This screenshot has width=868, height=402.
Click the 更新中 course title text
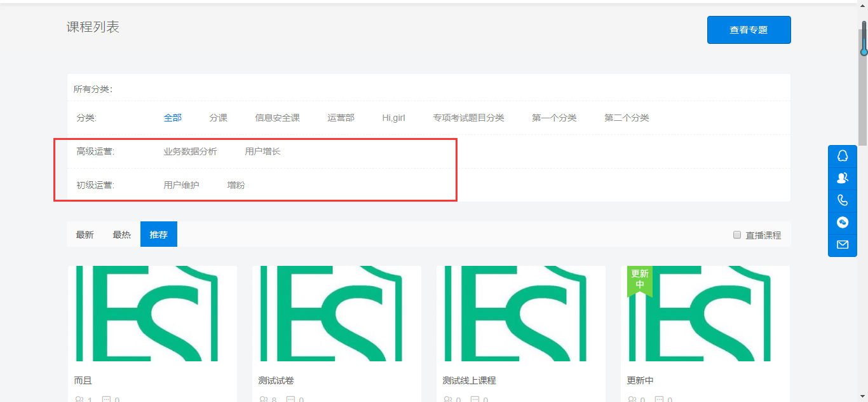641,380
